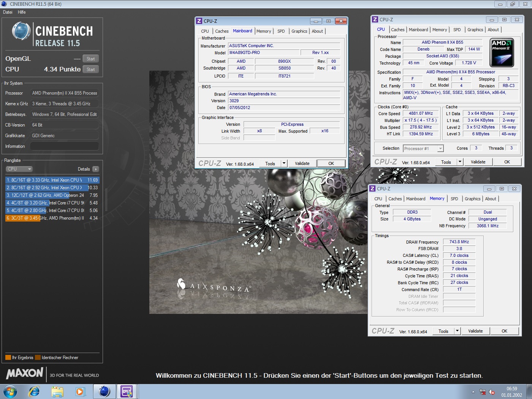Click the brown Identischer Rechner legend swatch
The width and height of the screenshot is (532, 399).
click(x=38, y=357)
